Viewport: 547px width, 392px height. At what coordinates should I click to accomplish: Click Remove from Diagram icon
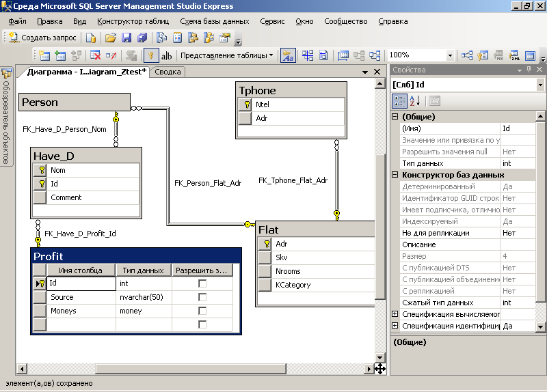111,55
